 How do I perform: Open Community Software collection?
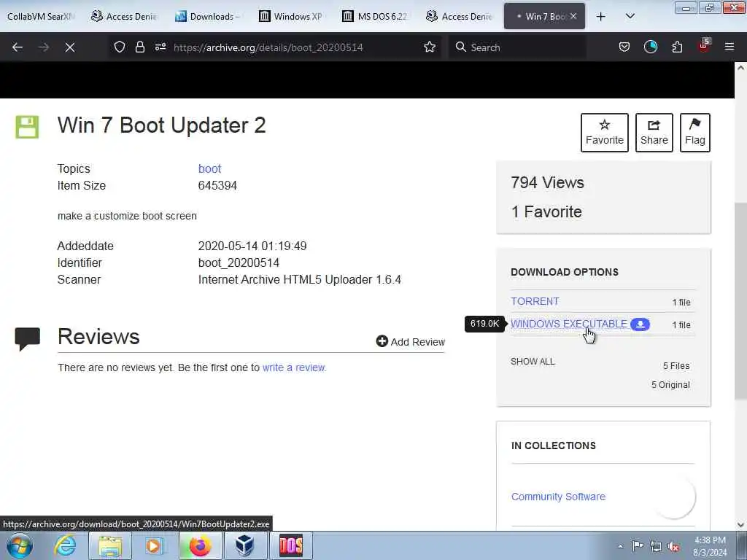point(558,497)
